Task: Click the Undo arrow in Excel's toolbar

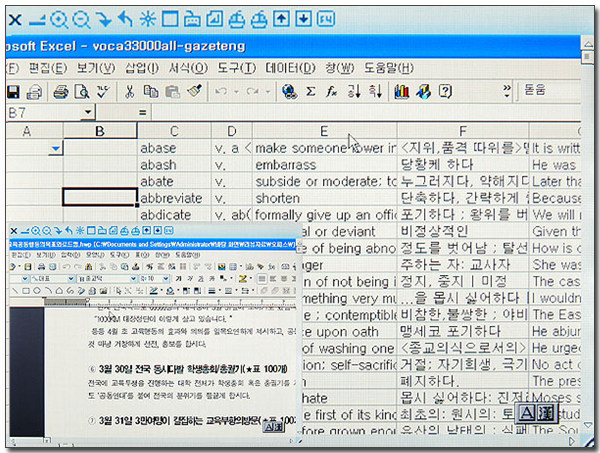Action: pyautogui.click(x=221, y=92)
